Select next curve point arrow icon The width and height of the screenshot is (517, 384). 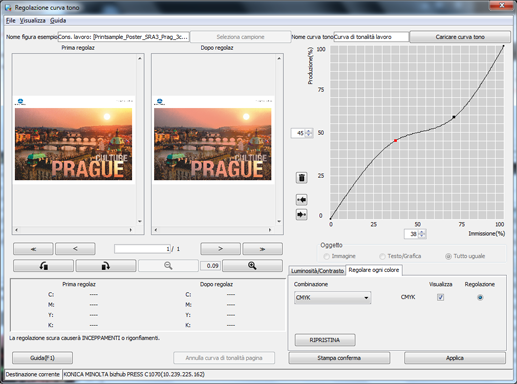click(301, 214)
